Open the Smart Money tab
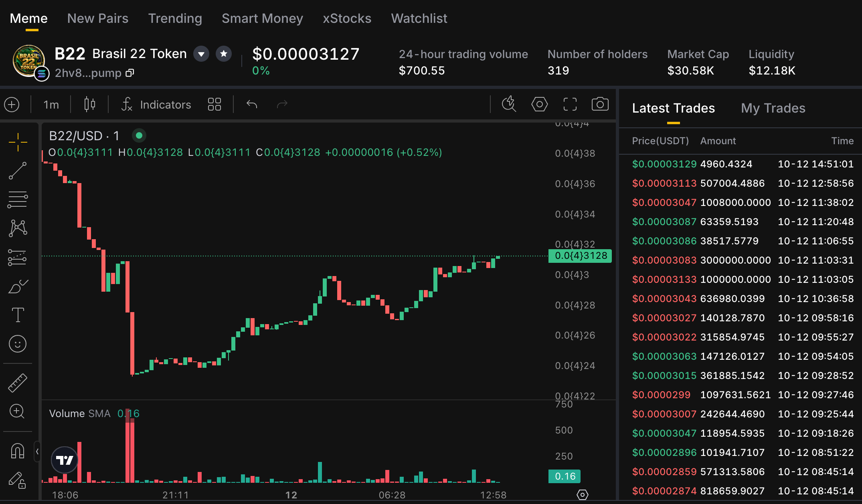 coord(262,18)
